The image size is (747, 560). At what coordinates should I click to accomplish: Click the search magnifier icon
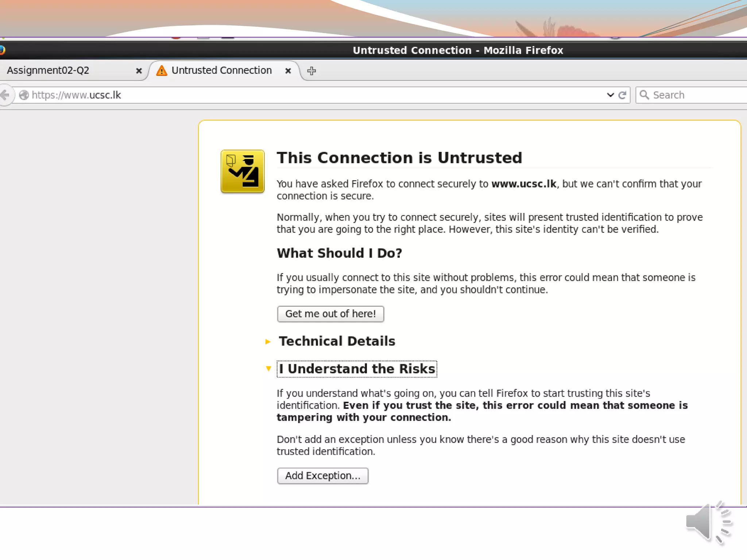[x=644, y=95]
